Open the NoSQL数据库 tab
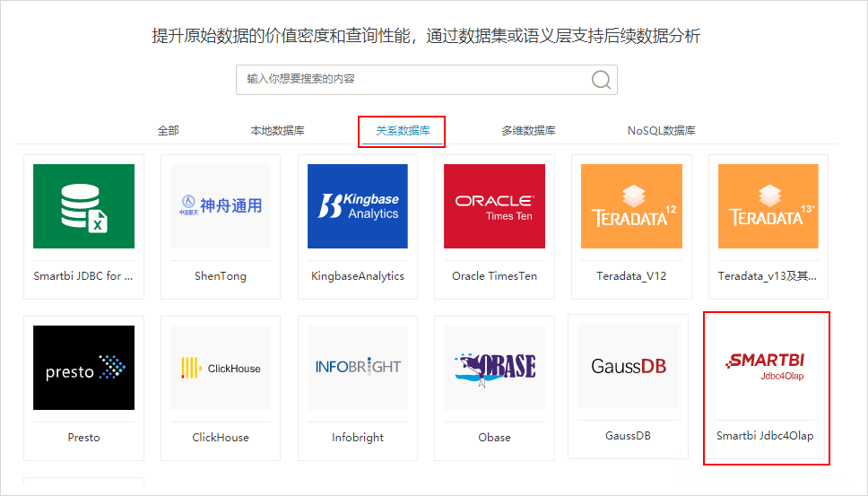 (x=661, y=131)
